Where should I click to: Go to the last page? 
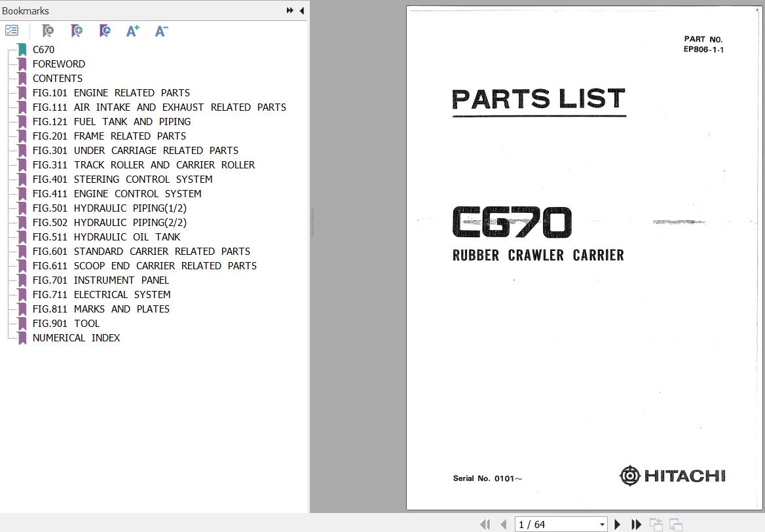tap(636, 524)
